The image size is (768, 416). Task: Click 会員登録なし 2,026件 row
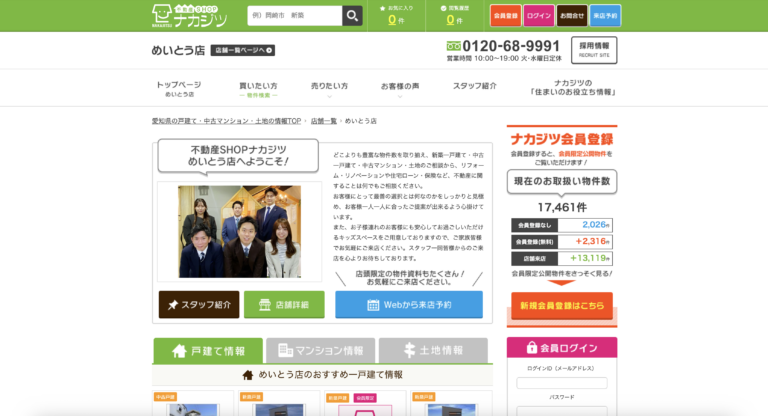[x=562, y=225]
